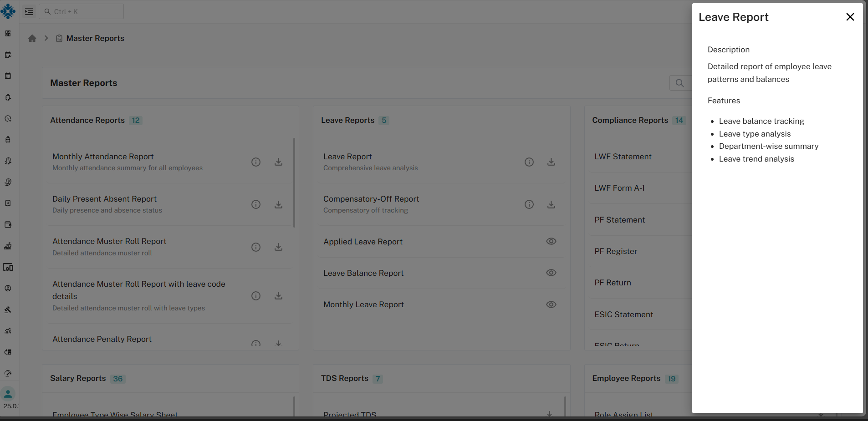
Task: Open info for Monthly Attendance Report
Action: coord(256,162)
